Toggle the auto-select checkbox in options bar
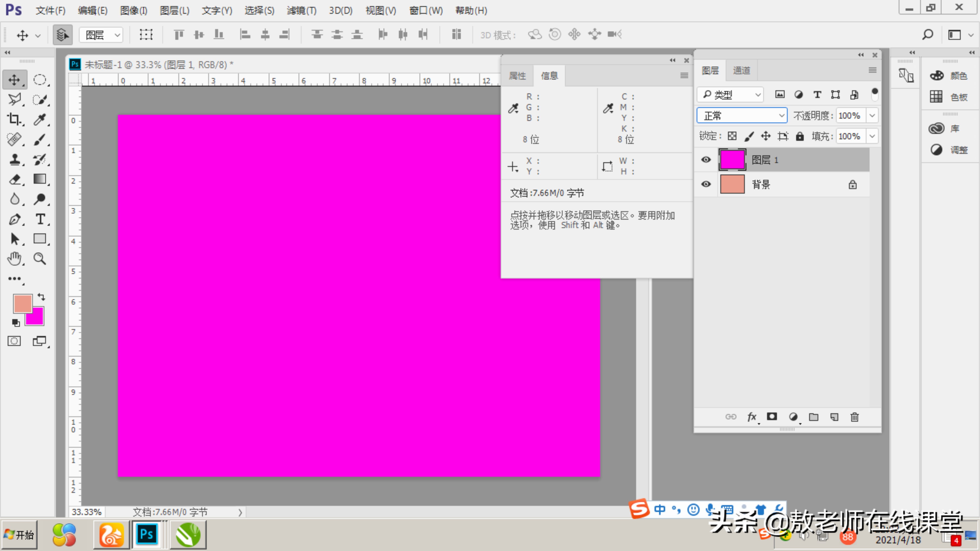The width and height of the screenshot is (980, 551). [62, 35]
